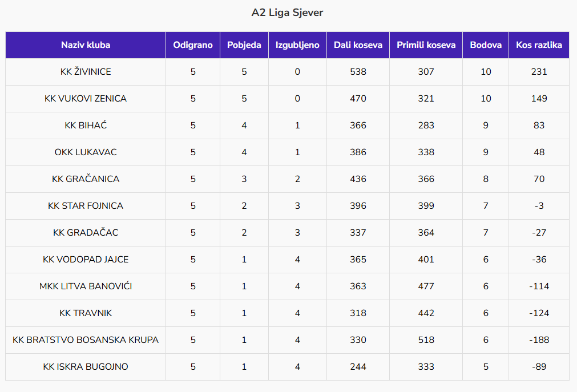Select the KK BIHAĆ club row
Image resolution: width=577 pixels, height=392 pixels.
pos(86,126)
